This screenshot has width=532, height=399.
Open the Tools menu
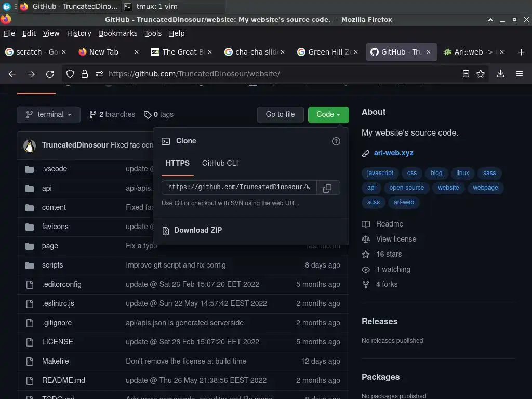click(153, 33)
